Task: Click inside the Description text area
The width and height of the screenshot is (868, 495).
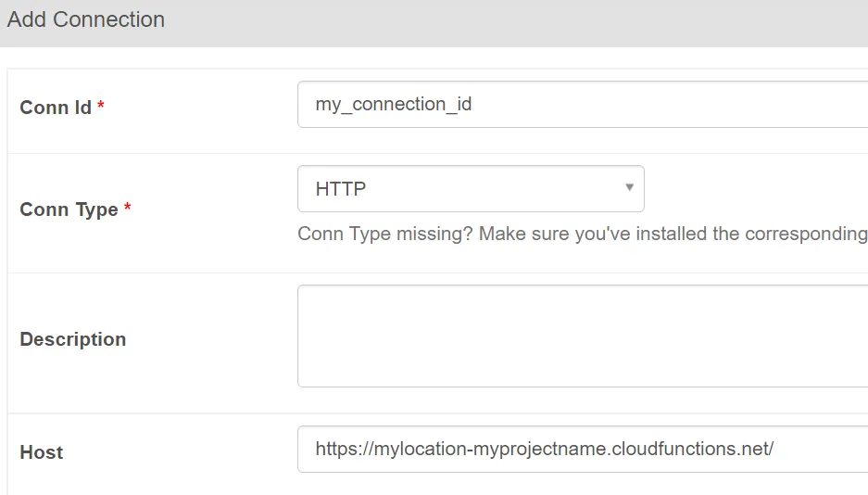Action: (582, 336)
